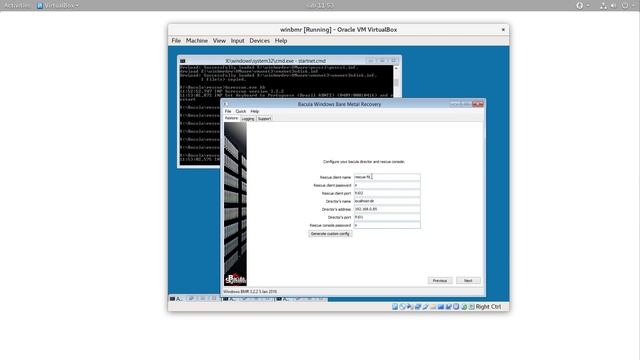This screenshot has width=640, height=360.
Task: Open the accessibility menu in top bar
Action: [x=582, y=5]
